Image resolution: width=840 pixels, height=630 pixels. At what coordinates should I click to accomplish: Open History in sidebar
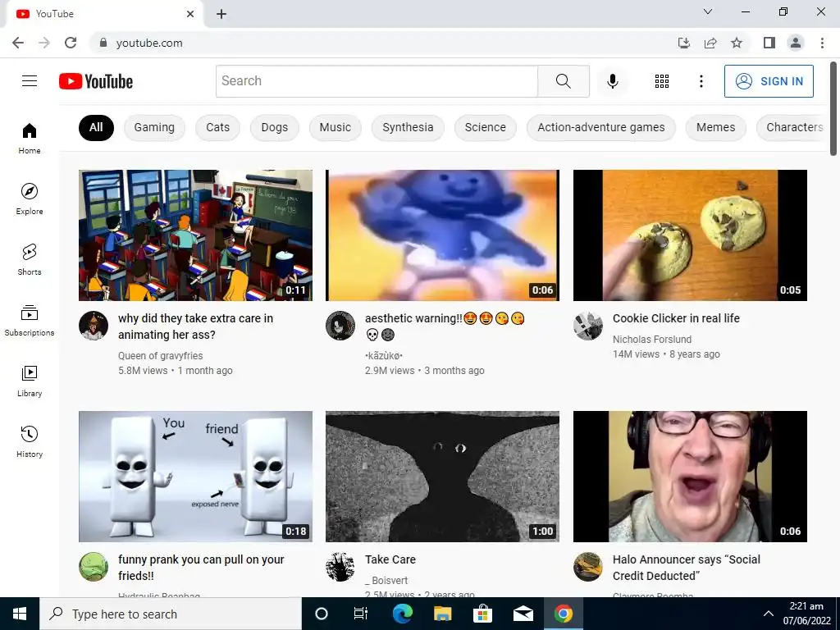(x=30, y=442)
